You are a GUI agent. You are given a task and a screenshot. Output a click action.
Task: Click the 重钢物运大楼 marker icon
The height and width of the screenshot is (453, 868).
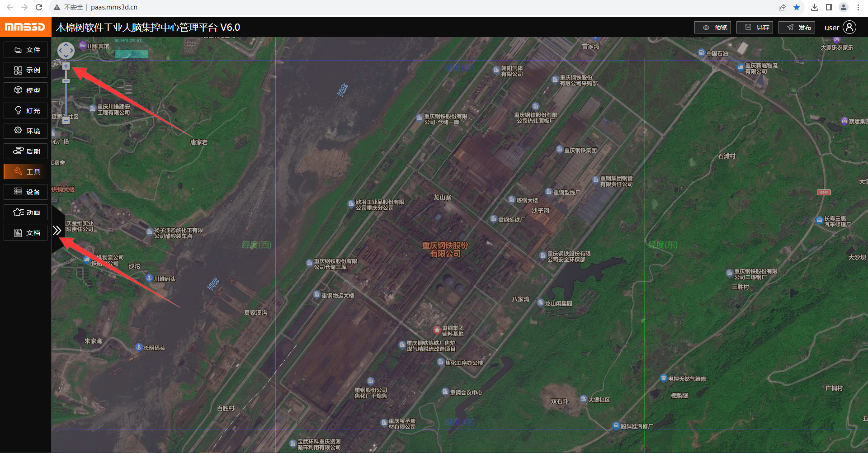click(317, 295)
